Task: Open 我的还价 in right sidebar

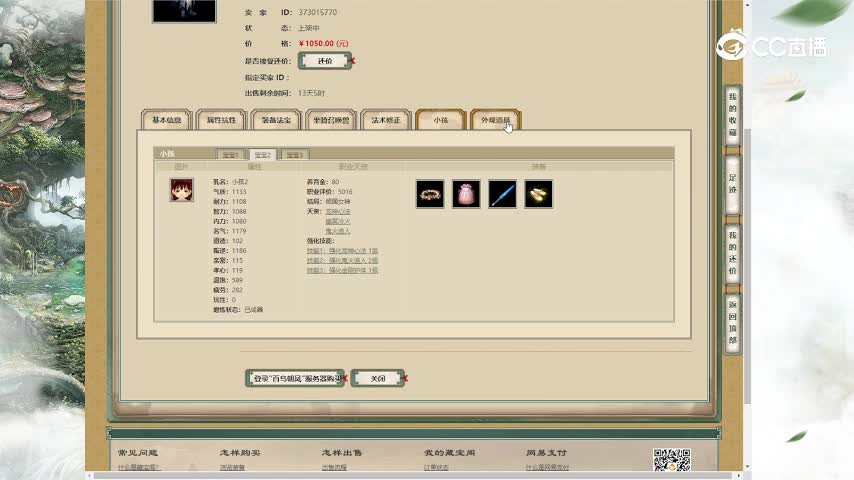Action: pyautogui.click(x=733, y=253)
